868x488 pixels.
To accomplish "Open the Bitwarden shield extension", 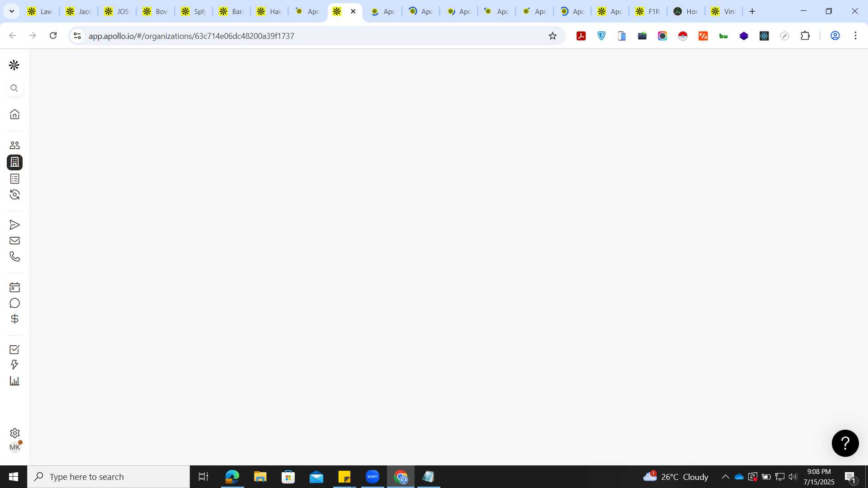I will point(601,36).
